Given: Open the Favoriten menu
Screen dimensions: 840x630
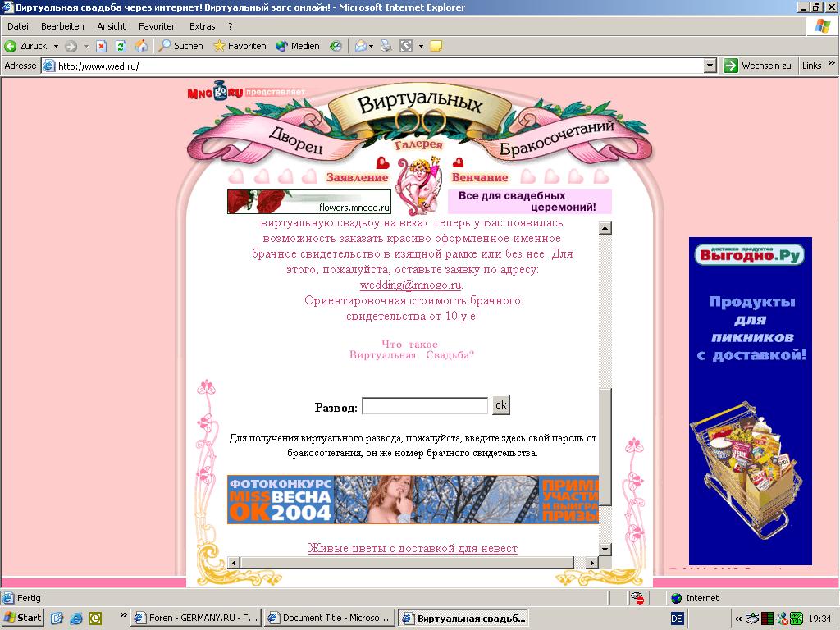Looking at the screenshot, I should (x=157, y=26).
